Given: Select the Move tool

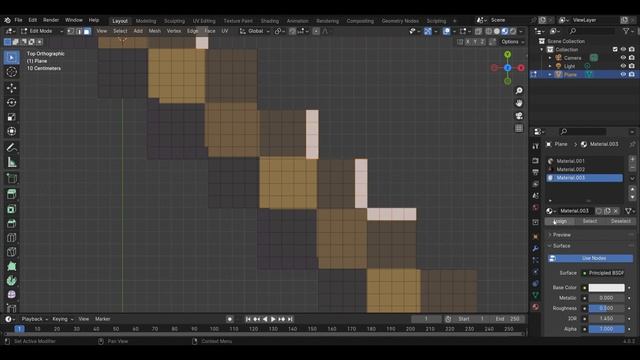Looking at the screenshot, I should 11,88.
